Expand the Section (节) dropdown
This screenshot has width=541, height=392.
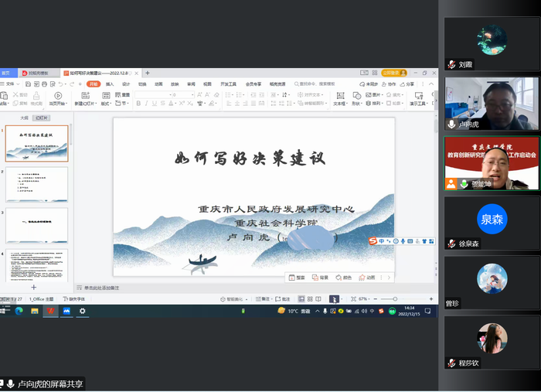click(122, 103)
